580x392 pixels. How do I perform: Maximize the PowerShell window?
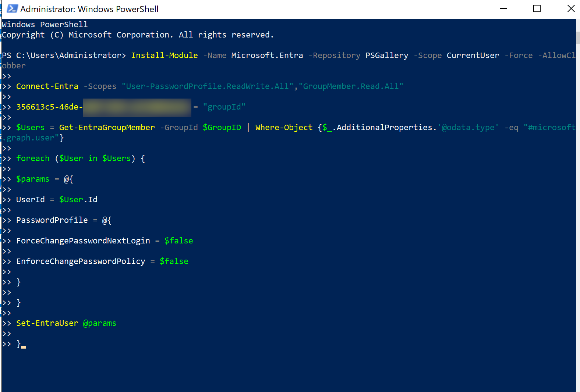537,8
